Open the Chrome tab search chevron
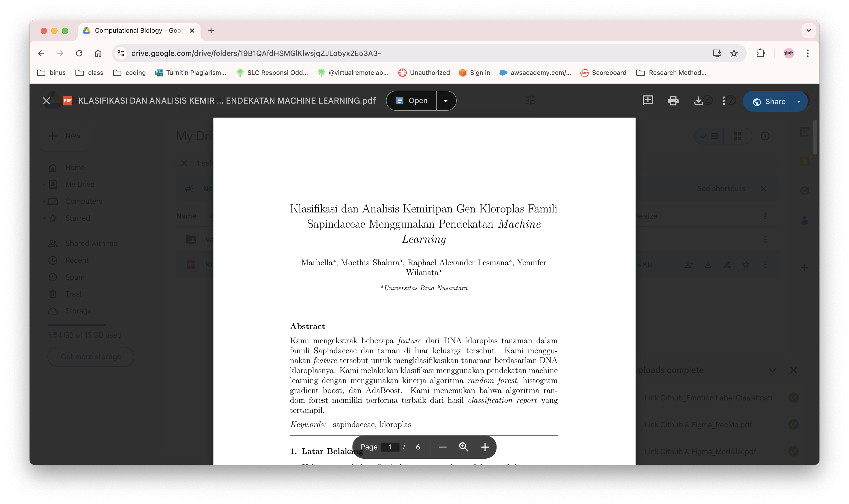Image resolution: width=849 pixels, height=504 pixels. tap(809, 31)
